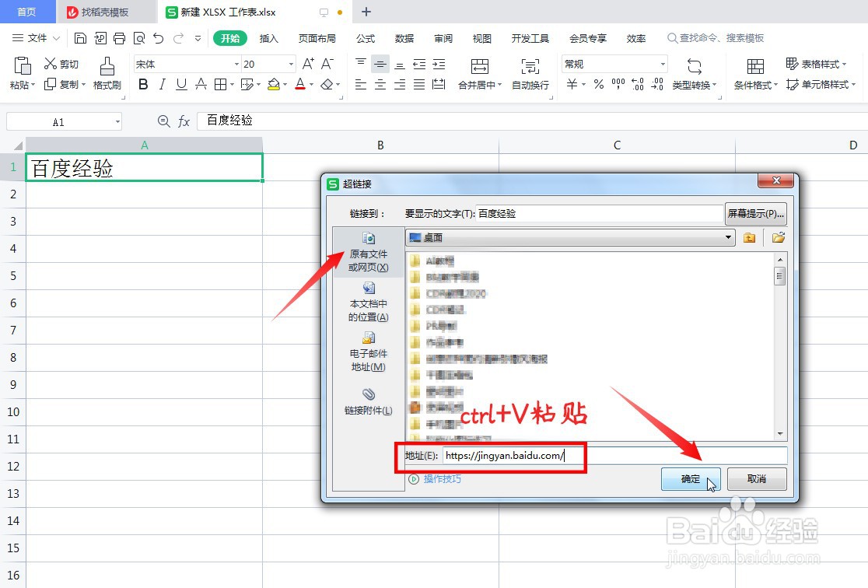This screenshot has width=868, height=588.
Task: Center text horizontally
Action: pos(380,84)
